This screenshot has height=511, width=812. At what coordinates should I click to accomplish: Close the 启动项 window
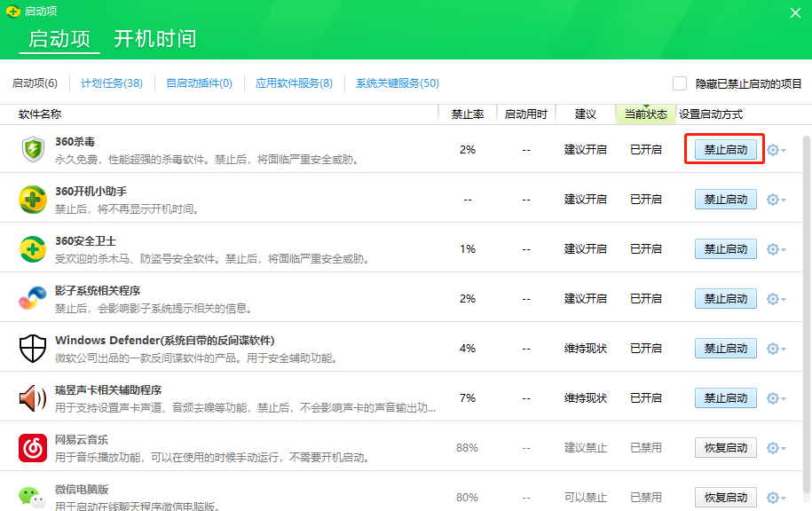(795, 13)
